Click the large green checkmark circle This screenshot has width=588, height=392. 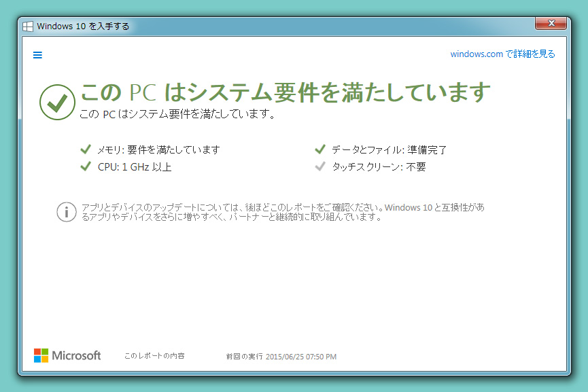tap(57, 103)
